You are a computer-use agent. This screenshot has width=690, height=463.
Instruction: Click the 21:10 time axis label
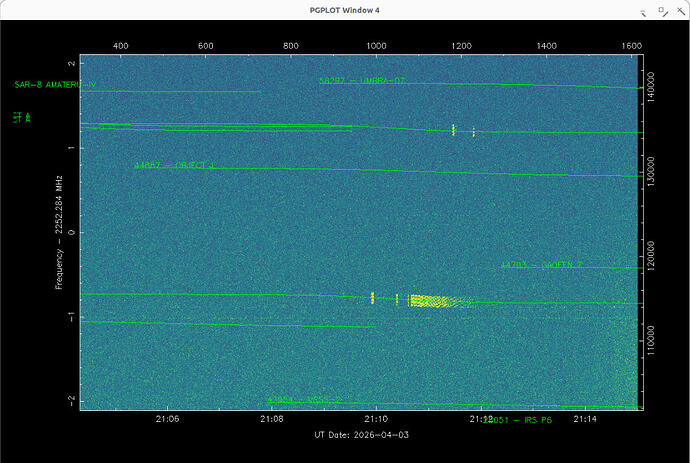376,419
